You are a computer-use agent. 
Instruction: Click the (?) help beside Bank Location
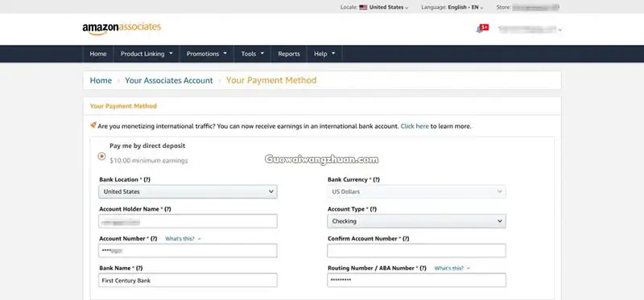click(x=147, y=179)
